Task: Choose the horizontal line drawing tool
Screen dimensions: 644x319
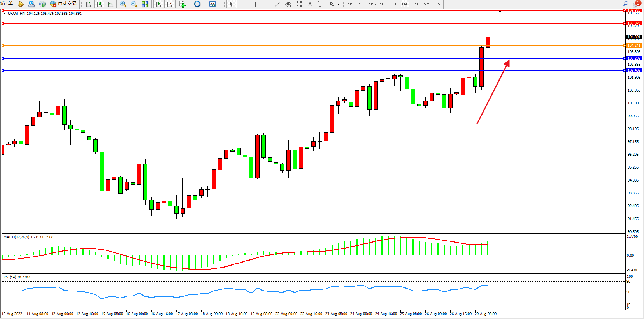Action: point(266,4)
